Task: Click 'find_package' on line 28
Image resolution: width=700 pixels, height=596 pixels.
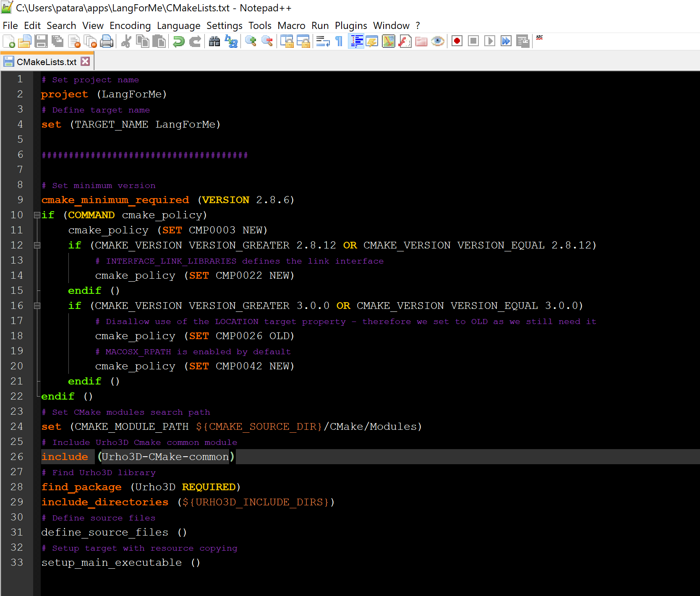Action: point(81,487)
